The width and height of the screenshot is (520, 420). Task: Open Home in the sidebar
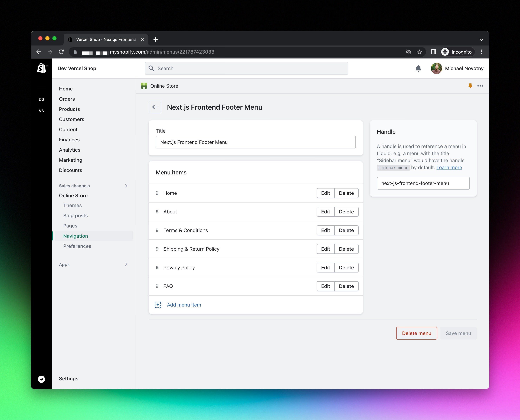pyautogui.click(x=66, y=89)
